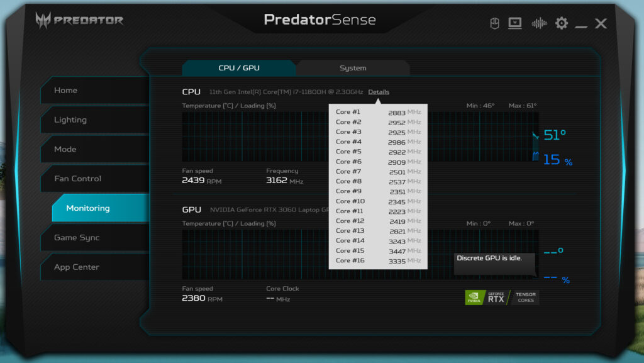This screenshot has width=644, height=363.
Task: Open the Home section
Action: pos(95,90)
